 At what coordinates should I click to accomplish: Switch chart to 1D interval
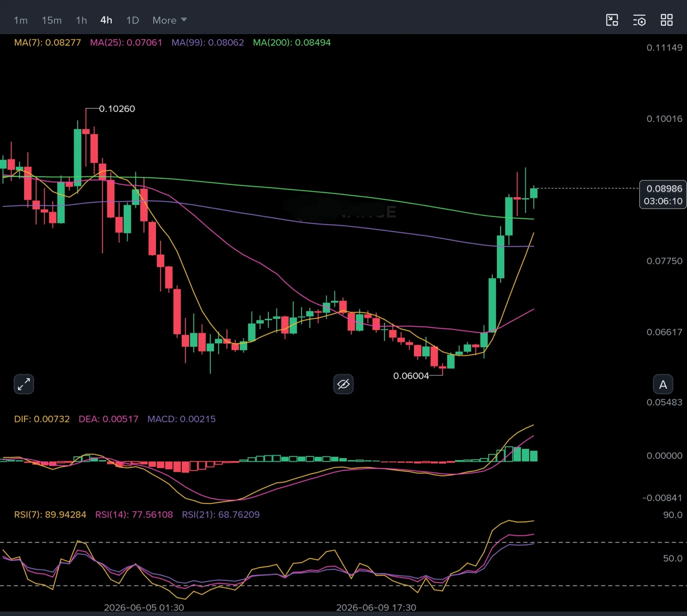(133, 20)
